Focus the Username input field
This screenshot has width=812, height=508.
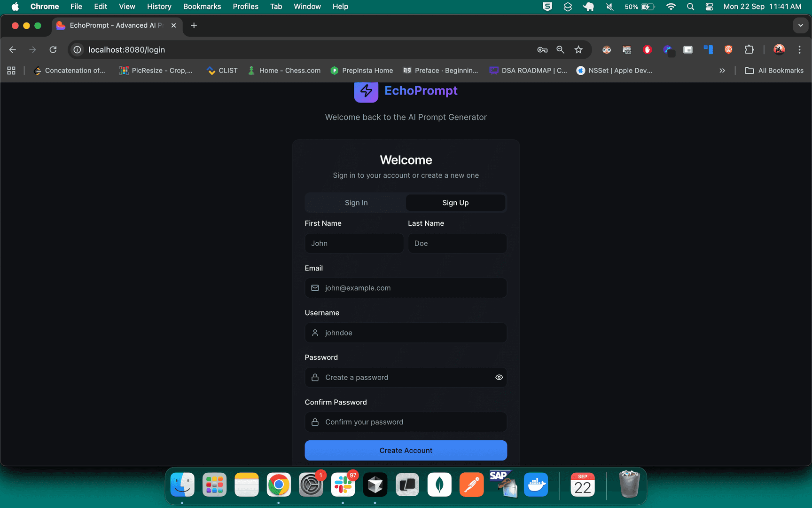406,333
